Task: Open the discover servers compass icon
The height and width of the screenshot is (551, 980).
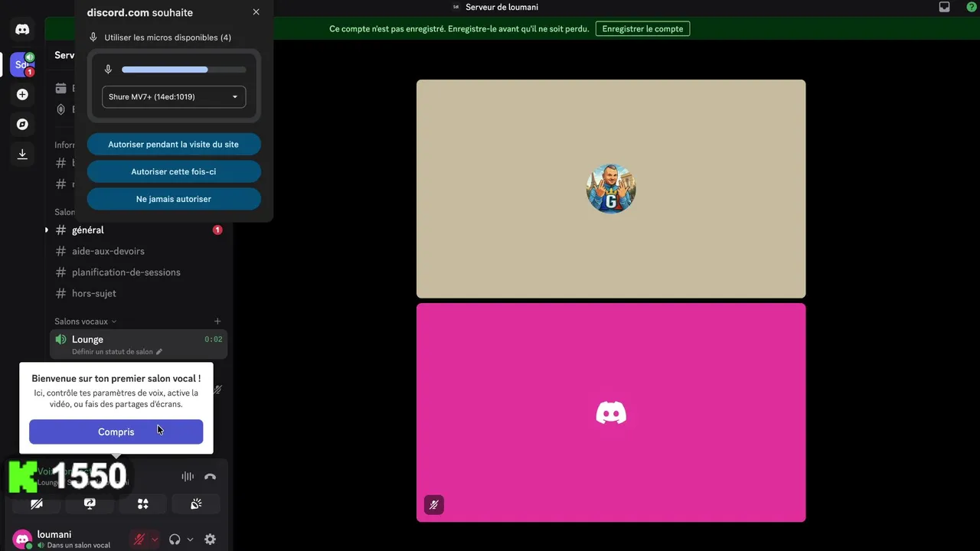Action: pos(22,124)
